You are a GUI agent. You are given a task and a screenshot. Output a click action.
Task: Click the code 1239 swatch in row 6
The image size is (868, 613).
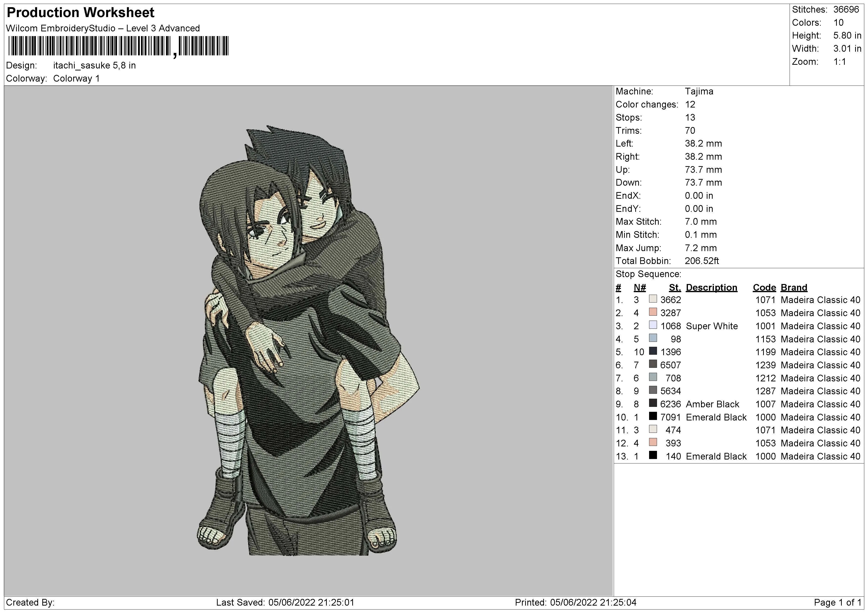tap(653, 364)
